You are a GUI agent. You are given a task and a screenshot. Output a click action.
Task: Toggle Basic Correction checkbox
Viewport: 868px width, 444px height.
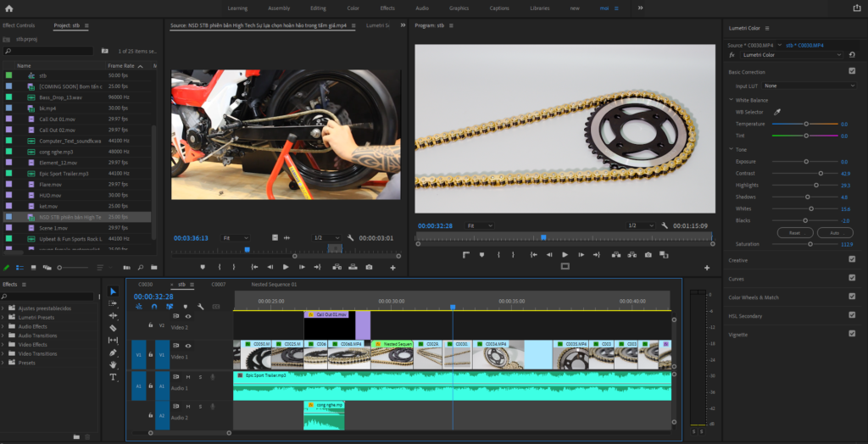click(x=852, y=71)
